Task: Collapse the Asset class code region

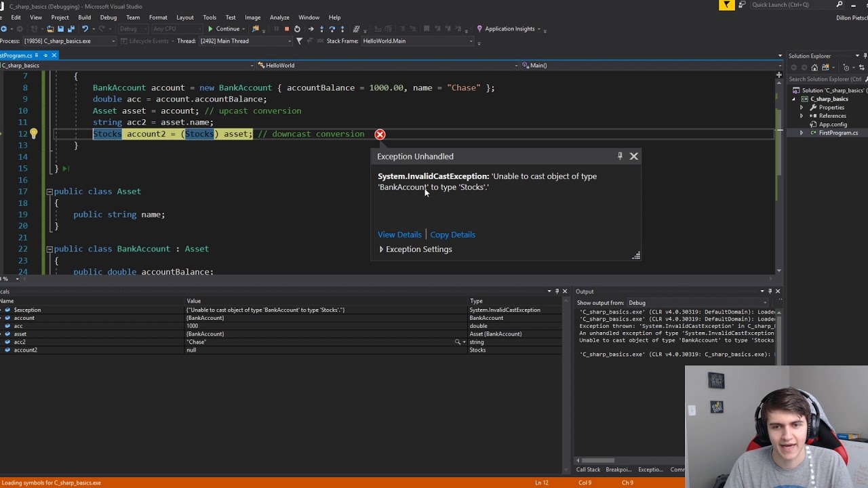Action: [50, 192]
